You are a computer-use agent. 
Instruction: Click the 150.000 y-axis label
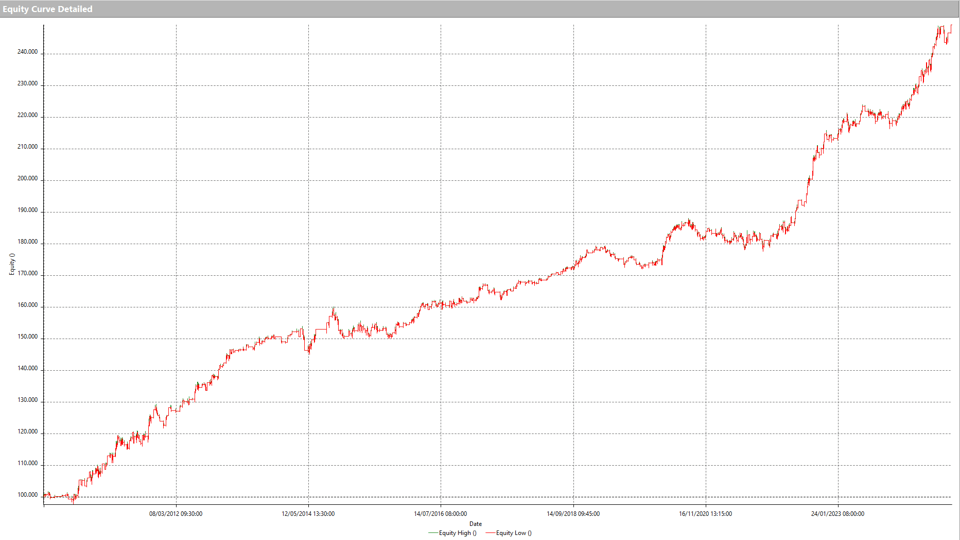coord(27,338)
